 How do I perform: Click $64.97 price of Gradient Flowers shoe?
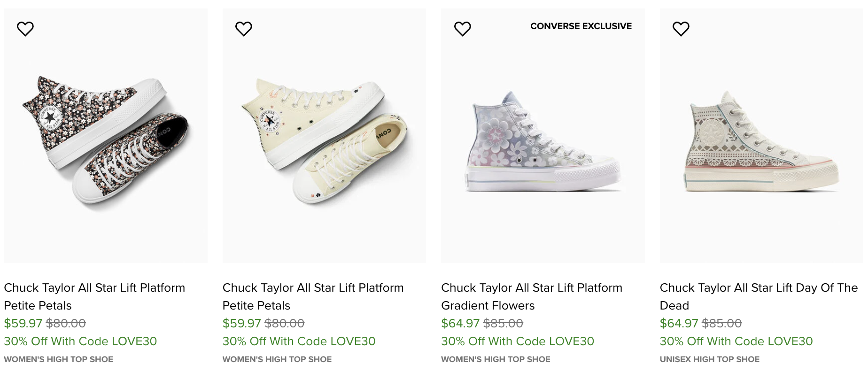pyautogui.click(x=460, y=323)
